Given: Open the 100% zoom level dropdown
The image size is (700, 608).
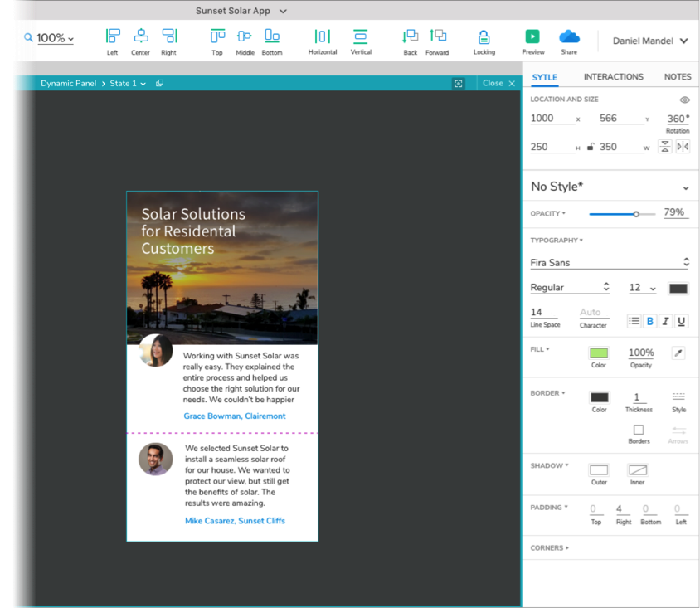Looking at the screenshot, I should [x=55, y=38].
